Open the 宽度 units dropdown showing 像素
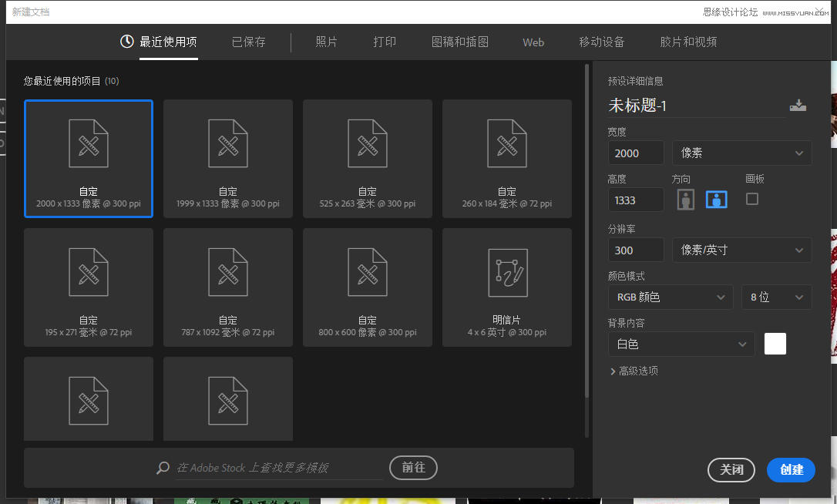 pyautogui.click(x=741, y=153)
